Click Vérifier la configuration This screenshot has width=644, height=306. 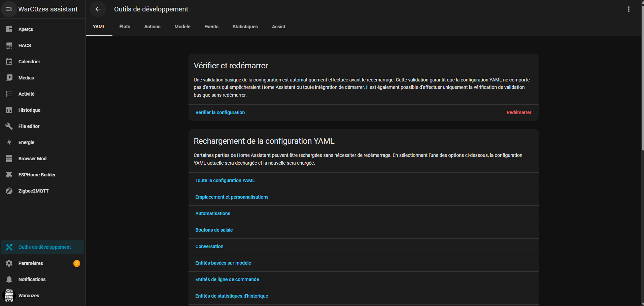(x=220, y=112)
